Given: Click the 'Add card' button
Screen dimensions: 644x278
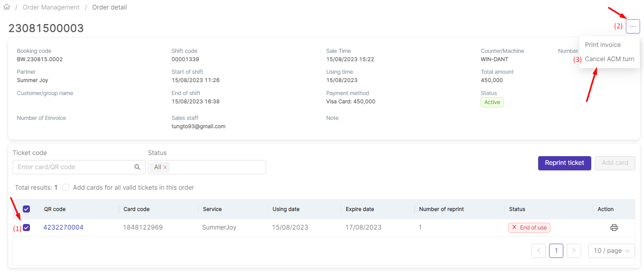Looking at the screenshot, I should pyautogui.click(x=614, y=163).
